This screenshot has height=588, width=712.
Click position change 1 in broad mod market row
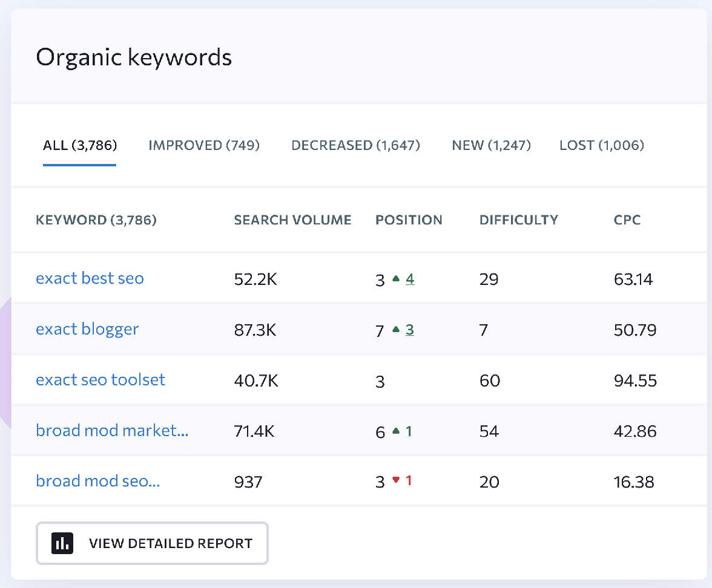click(x=409, y=431)
